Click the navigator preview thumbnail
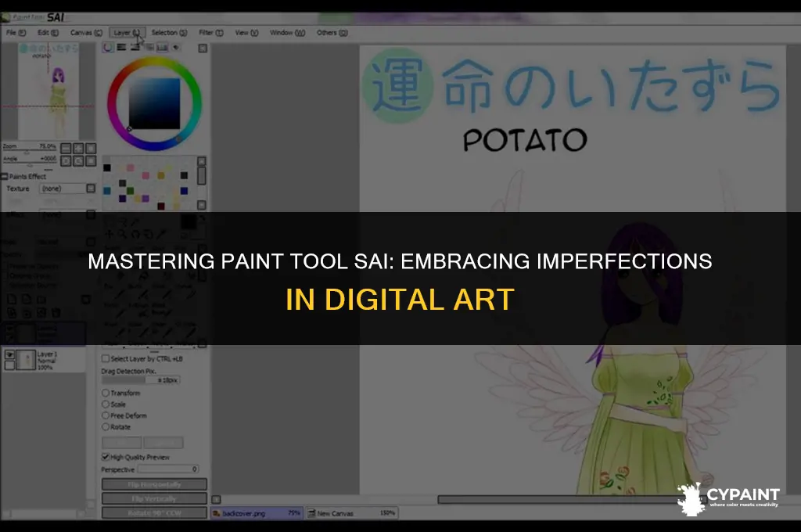Screen dimensions: 801x532 point(48,91)
